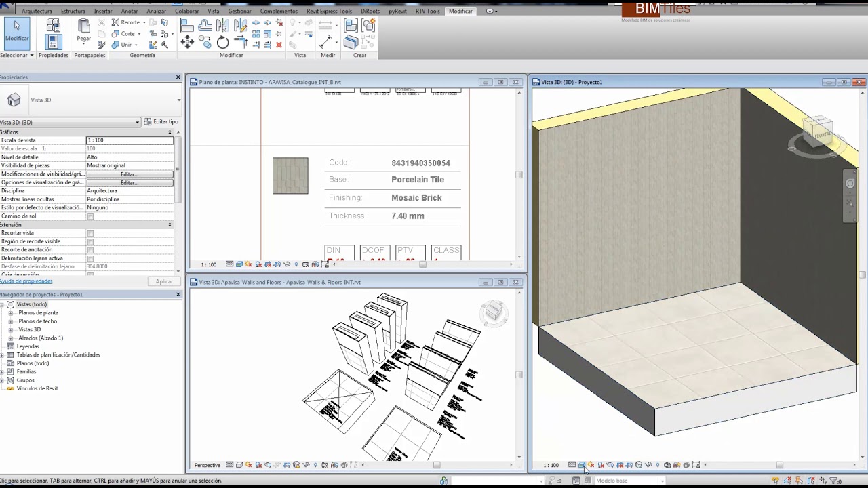This screenshot has width=868, height=488.
Task: Expand the Grupos tree node
Action: [x=3, y=380]
